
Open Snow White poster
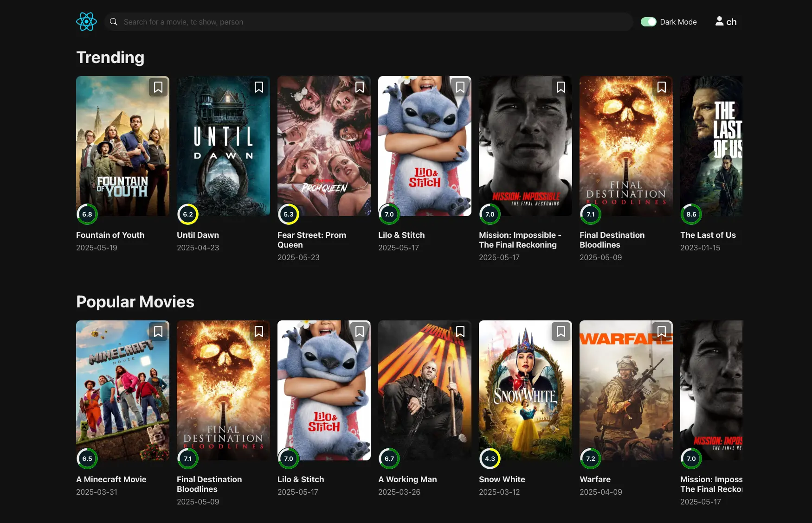525,390
